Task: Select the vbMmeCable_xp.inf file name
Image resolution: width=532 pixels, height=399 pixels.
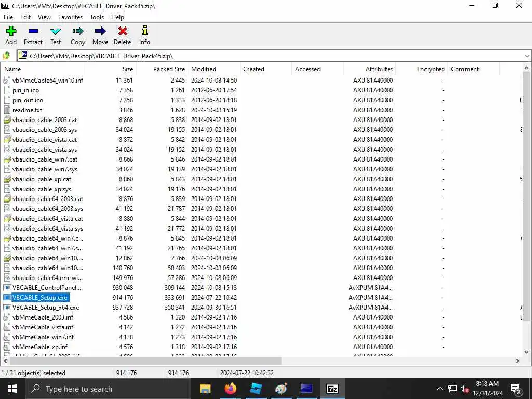Action: coord(40,347)
